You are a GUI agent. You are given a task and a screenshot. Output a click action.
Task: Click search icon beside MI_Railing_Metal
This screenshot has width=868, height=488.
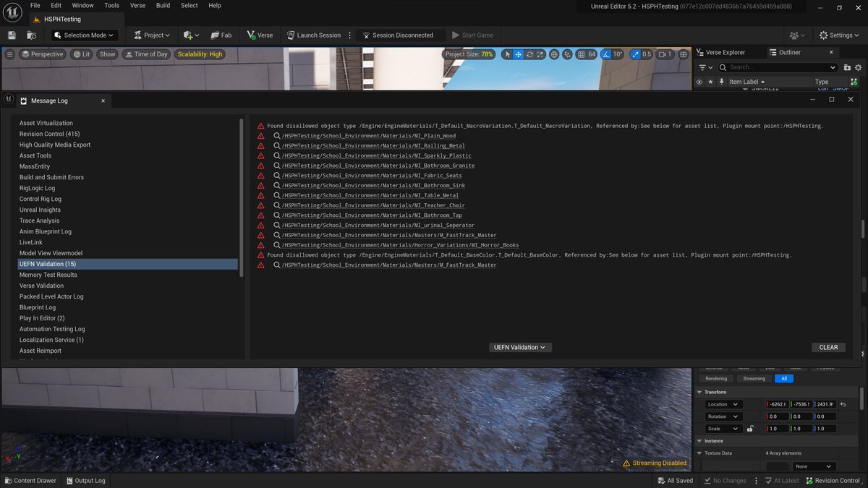277,146
